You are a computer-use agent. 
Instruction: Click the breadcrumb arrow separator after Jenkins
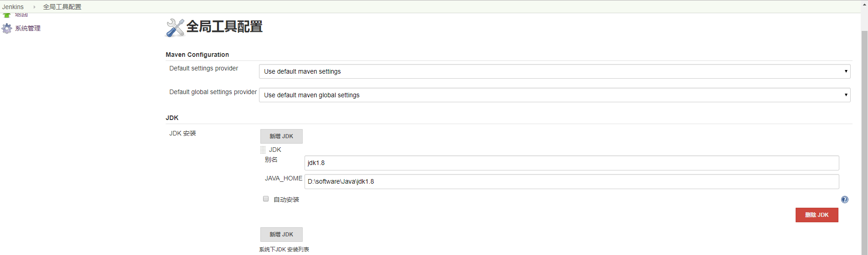coord(34,7)
